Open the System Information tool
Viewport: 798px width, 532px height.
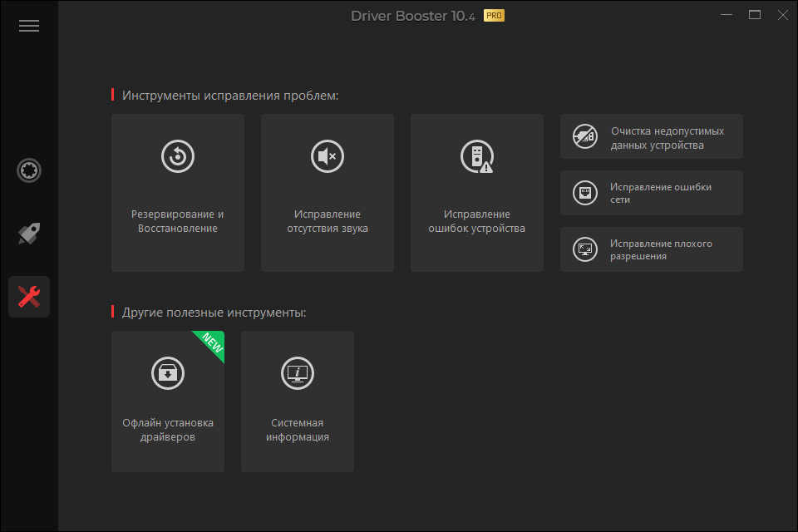tap(297, 399)
